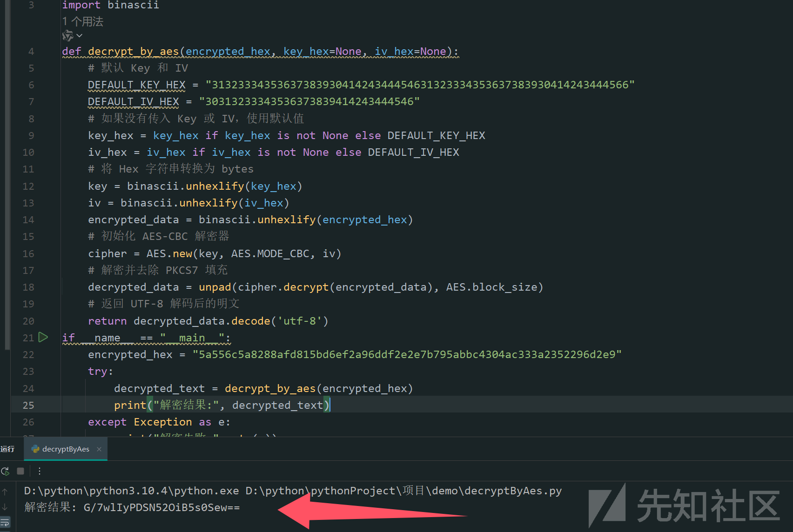Toggle soft-wrap in the run console
793x532 pixels.
5,523
